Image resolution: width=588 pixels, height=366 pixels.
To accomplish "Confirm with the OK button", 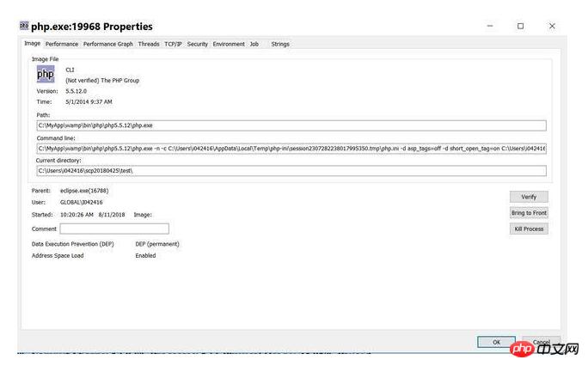I will 496,342.
